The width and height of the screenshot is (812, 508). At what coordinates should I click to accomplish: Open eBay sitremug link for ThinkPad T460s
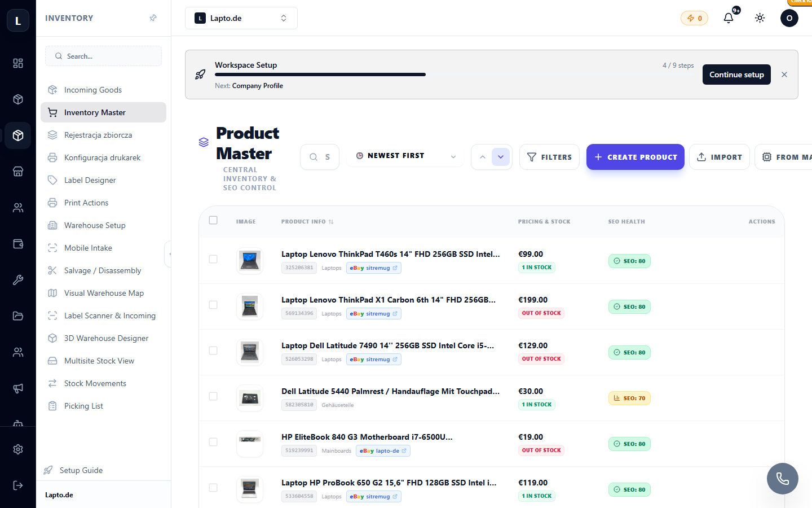click(374, 268)
